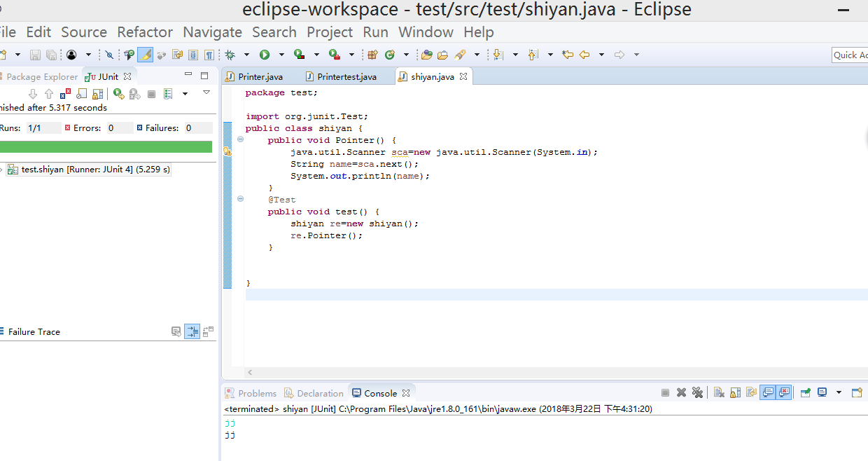Click Remove Launch icon in Console toolbar
The image size is (868, 461).
click(x=681, y=393)
